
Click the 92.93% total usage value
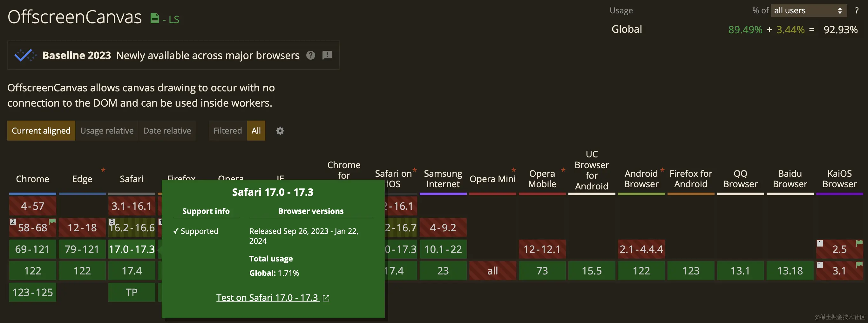click(840, 30)
